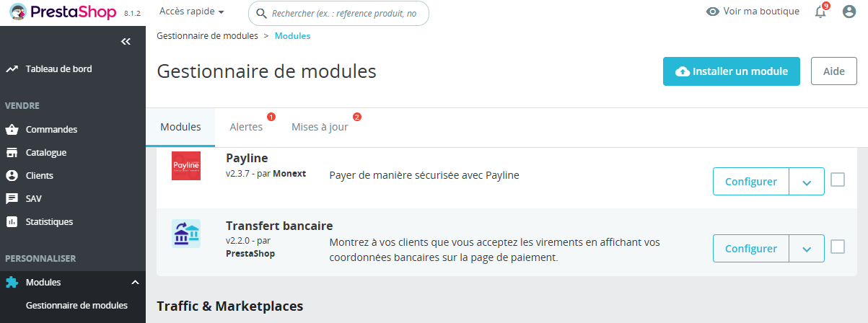Open notifications bell icon

820,12
